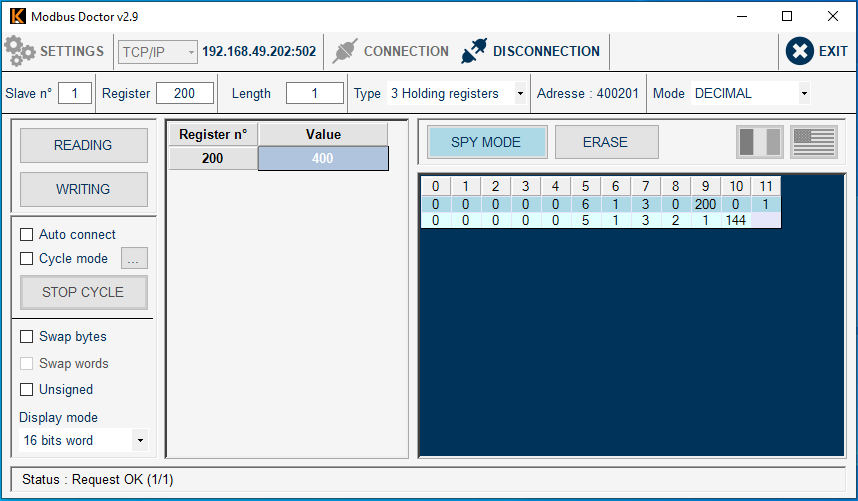Check the Unsigned option
This screenshot has height=501, width=858.
pos(27,390)
